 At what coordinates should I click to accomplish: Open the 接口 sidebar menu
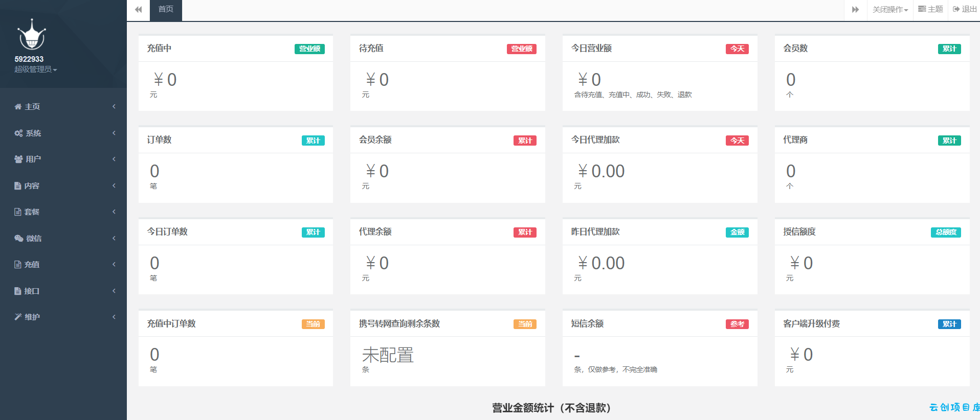[63, 291]
